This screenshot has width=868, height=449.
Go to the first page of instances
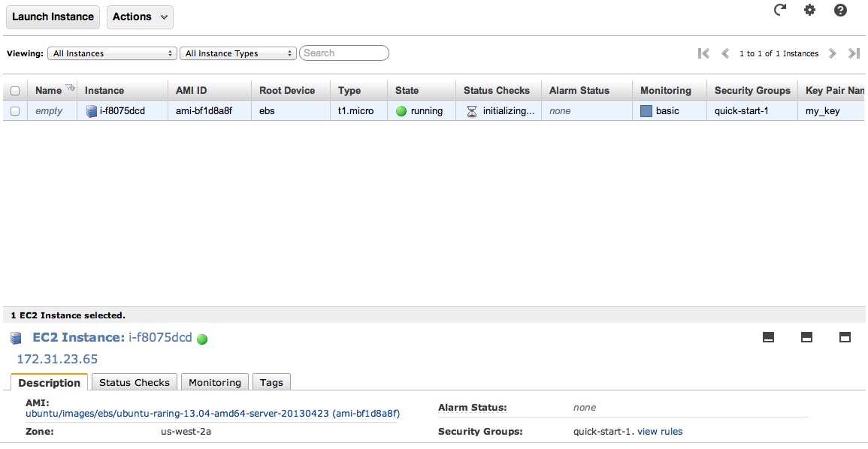[x=703, y=53]
